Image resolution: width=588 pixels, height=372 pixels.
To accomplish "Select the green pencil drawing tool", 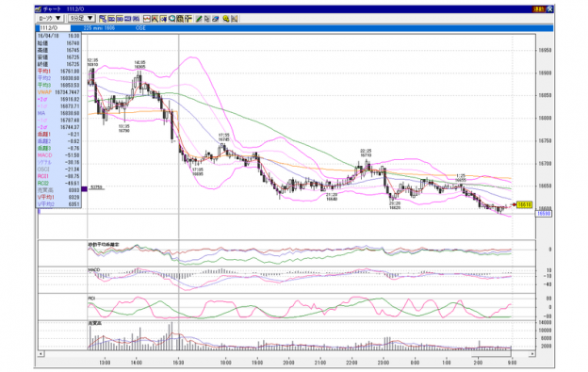I will click(199, 18).
